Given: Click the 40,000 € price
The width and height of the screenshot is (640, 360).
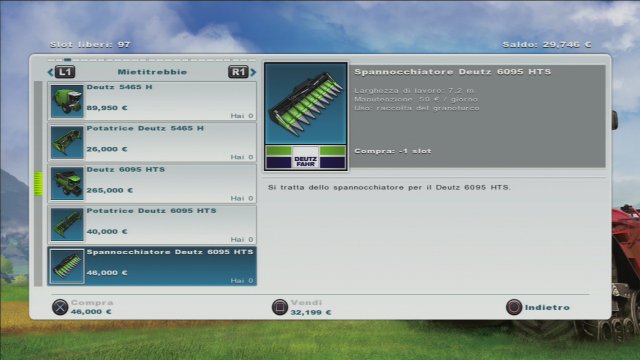Looking at the screenshot, I should [x=107, y=231].
